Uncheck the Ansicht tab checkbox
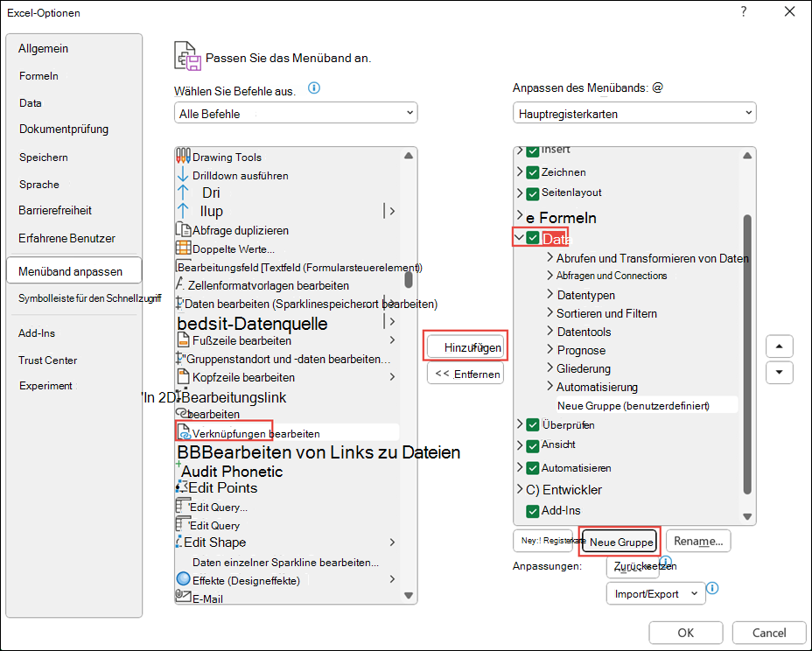 (533, 445)
